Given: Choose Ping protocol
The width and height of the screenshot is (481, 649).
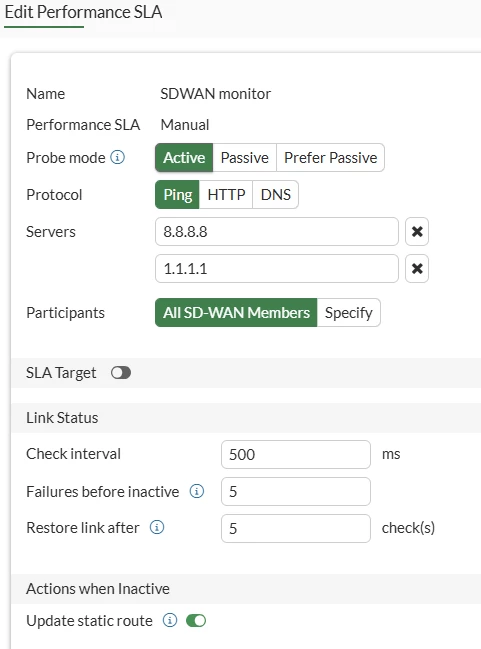Looking at the screenshot, I should [x=178, y=195].
